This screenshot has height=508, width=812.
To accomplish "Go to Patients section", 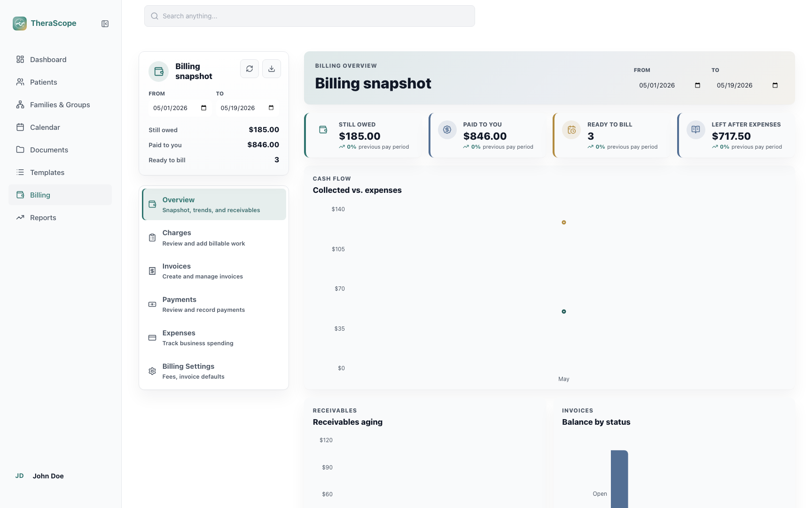I will coord(60,82).
